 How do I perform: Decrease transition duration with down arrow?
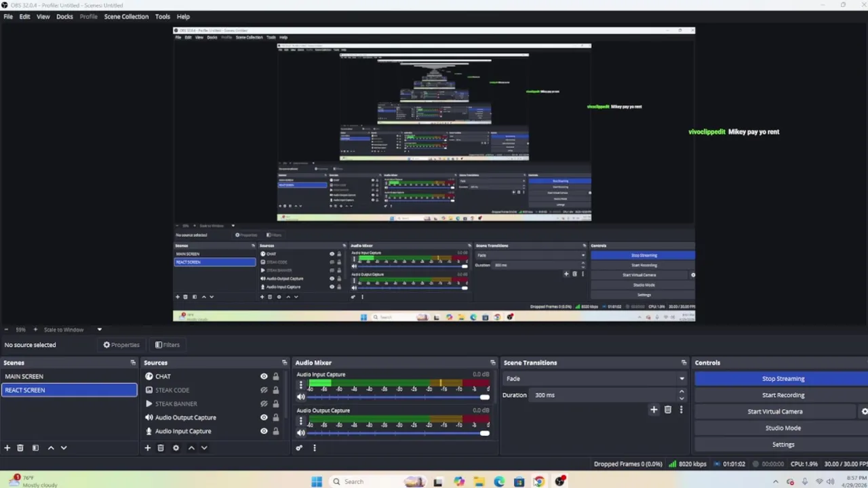tap(682, 398)
